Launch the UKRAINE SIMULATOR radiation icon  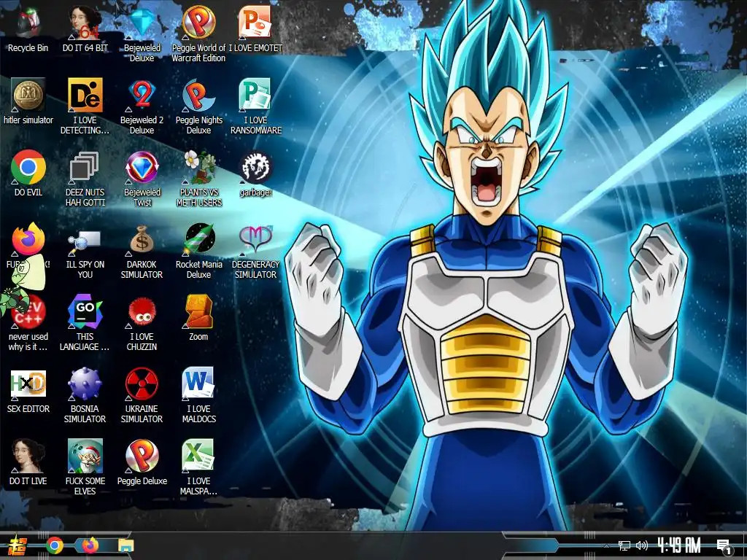pyautogui.click(x=142, y=395)
